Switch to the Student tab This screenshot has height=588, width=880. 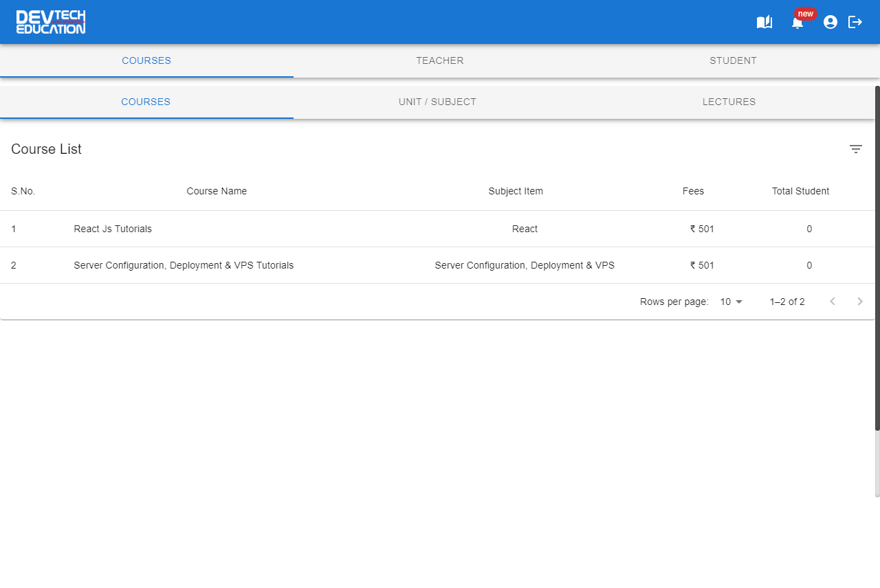pos(733,60)
